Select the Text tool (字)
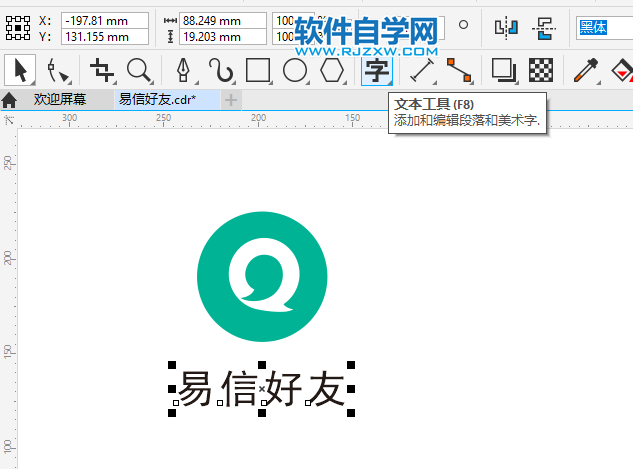 coord(376,70)
